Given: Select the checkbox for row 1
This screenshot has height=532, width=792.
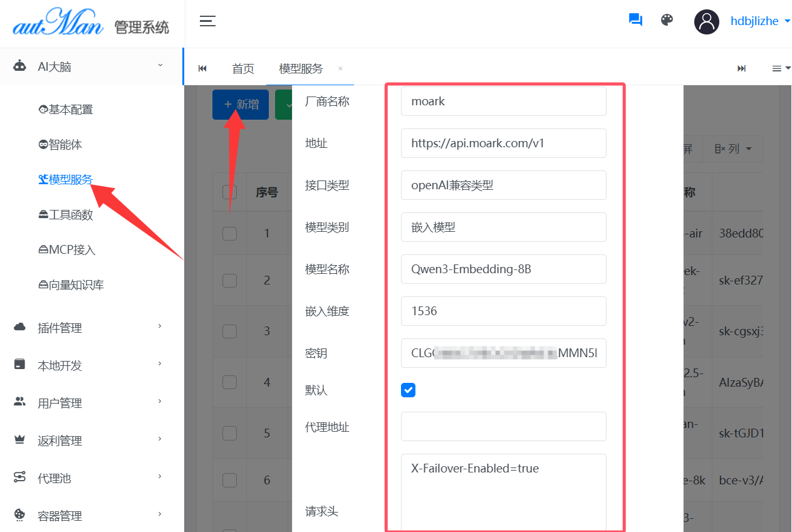Looking at the screenshot, I should tap(230, 233).
